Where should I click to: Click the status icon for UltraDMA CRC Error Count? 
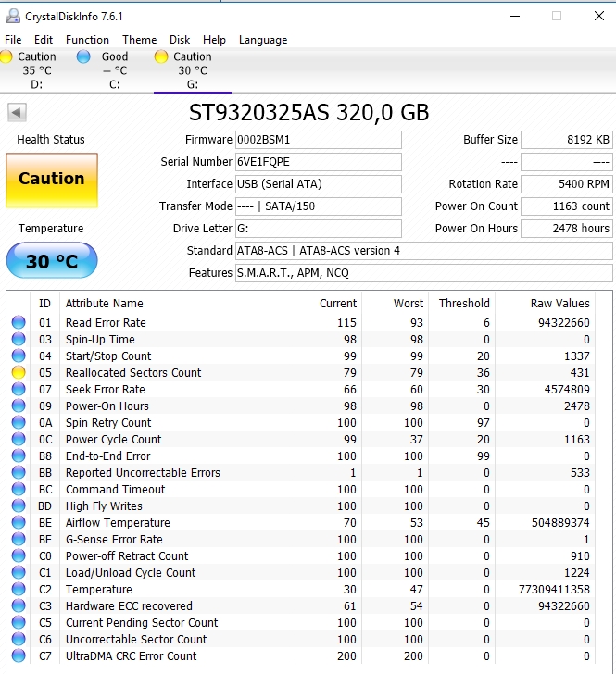pyautogui.click(x=19, y=656)
